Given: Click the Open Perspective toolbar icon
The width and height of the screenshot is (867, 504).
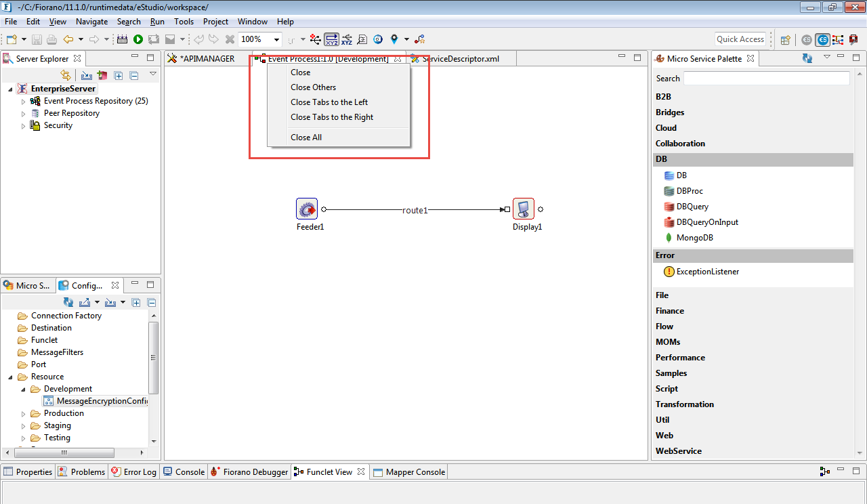Looking at the screenshot, I should pos(786,39).
